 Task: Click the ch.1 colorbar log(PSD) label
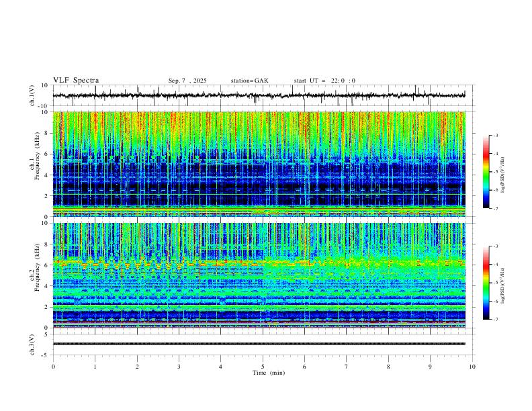(503, 175)
